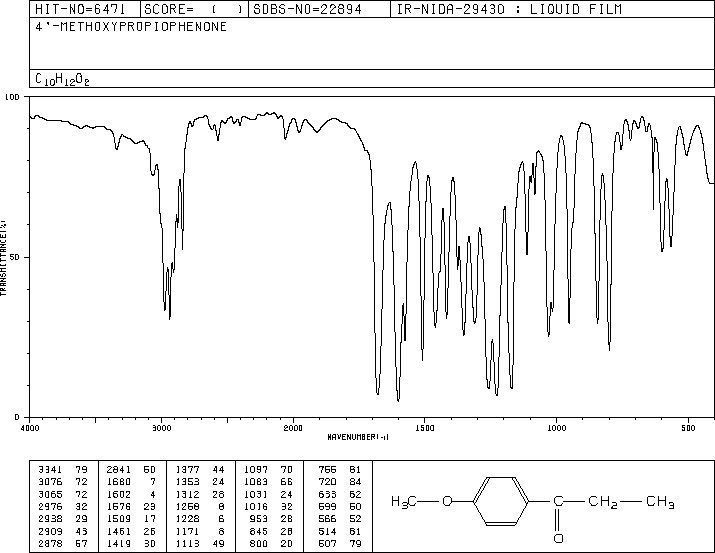Click the 3000 wavenumber axis label
715x553 pixels.
pyautogui.click(x=161, y=428)
